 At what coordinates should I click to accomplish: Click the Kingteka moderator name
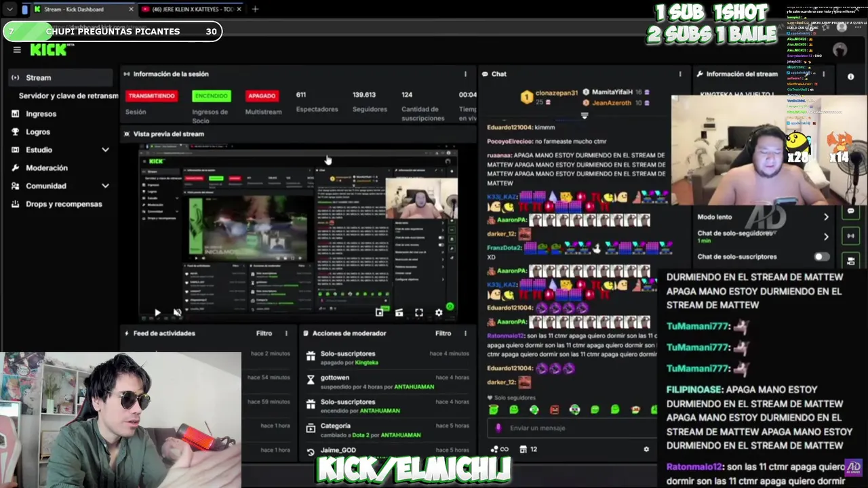click(366, 363)
